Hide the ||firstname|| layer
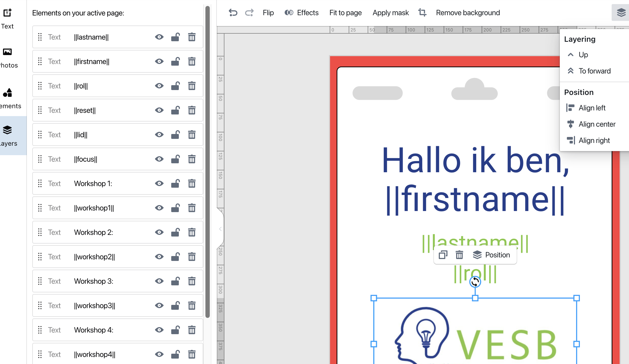The height and width of the screenshot is (364, 629). coord(159,62)
